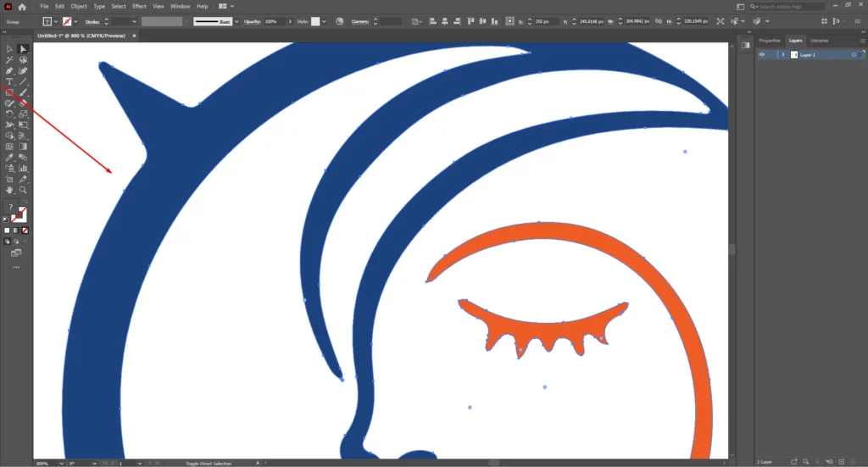
Task: Select the Line Segment tool
Action: tap(23, 81)
